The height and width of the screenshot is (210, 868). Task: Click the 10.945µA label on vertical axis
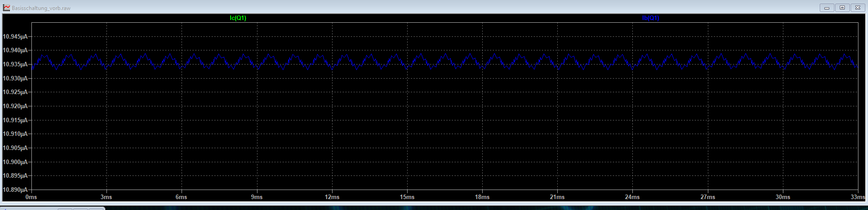[x=15, y=36]
